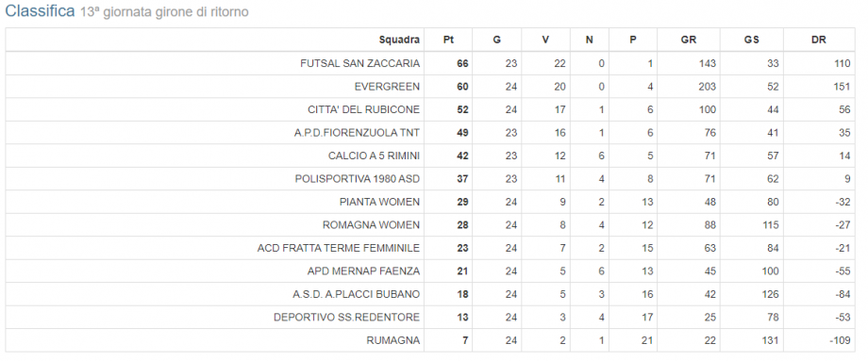Select the GS column header
Viewport: 868px width, 361px height.
(752, 40)
